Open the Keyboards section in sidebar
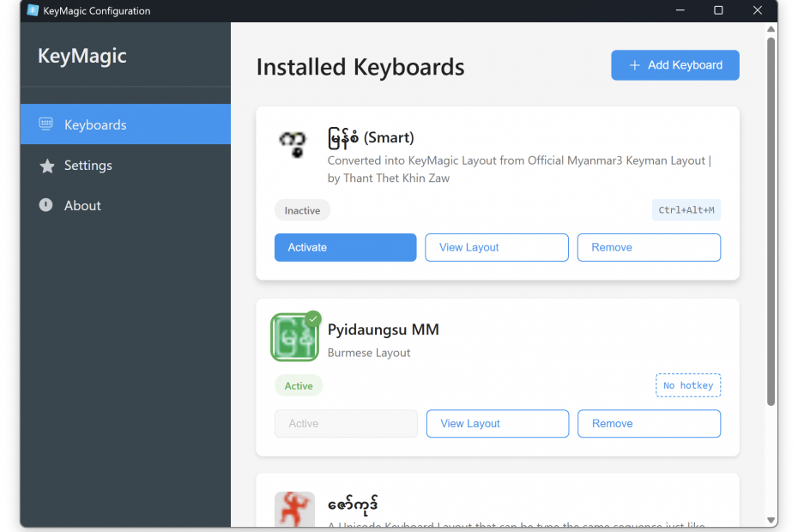Image resolution: width=798 pixels, height=532 pixels. point(125,124)
